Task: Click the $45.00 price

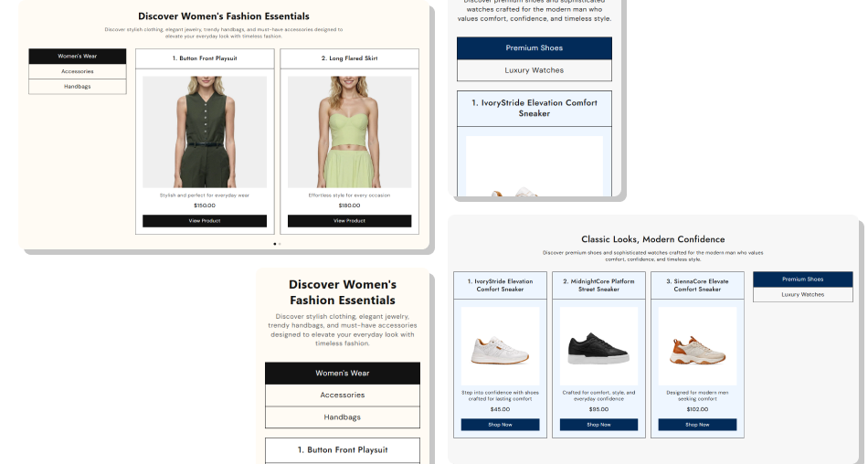Action: (500, 410)
